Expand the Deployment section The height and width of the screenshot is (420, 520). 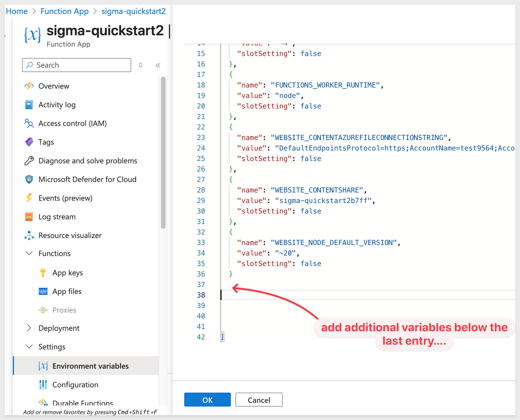tap(29, 328)
